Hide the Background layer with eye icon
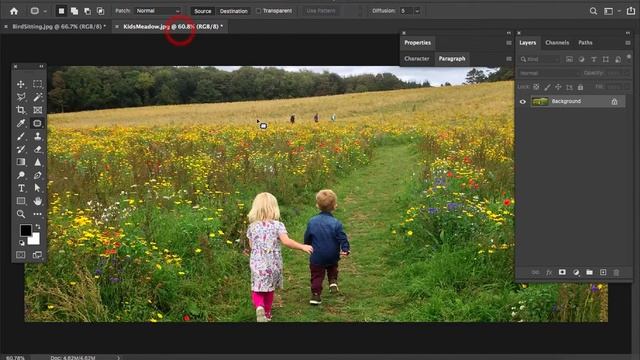Viewport: 640px width, 360px height. [x=523, y=102]
